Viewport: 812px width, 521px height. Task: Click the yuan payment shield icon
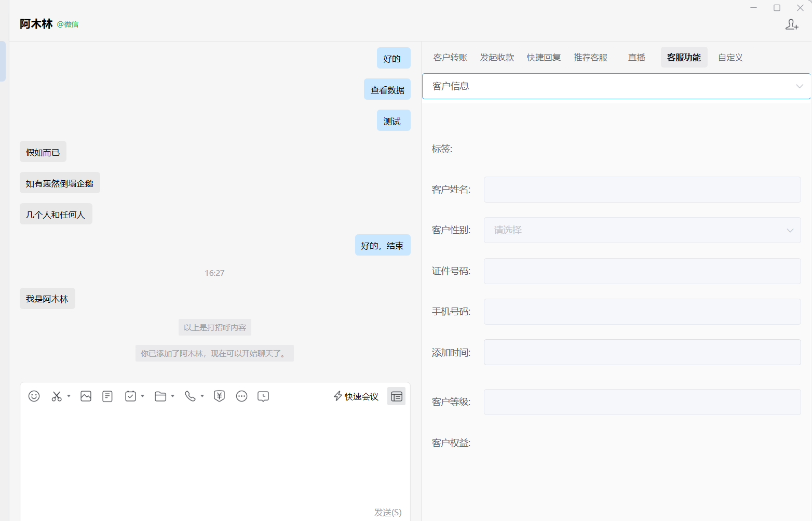pos(219,396)
